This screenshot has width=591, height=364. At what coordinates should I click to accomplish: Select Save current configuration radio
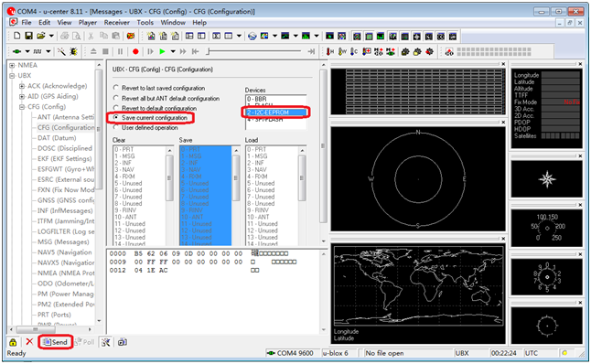click(150, 118)
